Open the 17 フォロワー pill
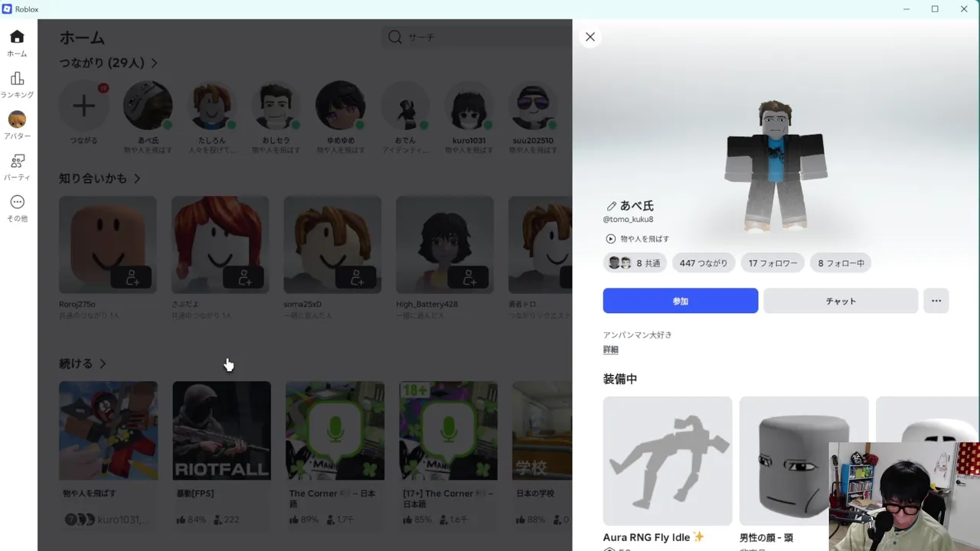 click(773, 263)
